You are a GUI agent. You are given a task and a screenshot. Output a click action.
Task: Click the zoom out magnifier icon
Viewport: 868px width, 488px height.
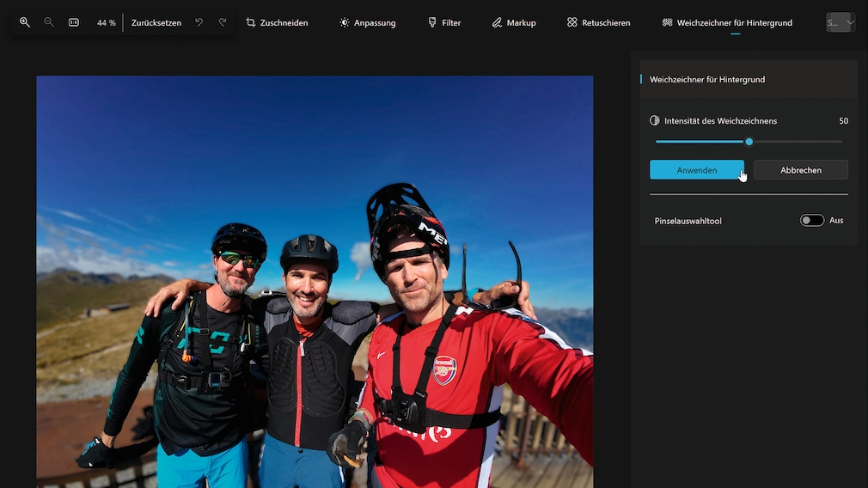(x=49, y=22)
